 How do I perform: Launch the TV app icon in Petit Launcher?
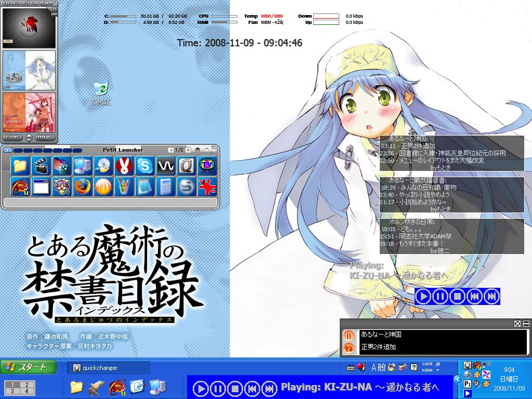tap(207, 166)
